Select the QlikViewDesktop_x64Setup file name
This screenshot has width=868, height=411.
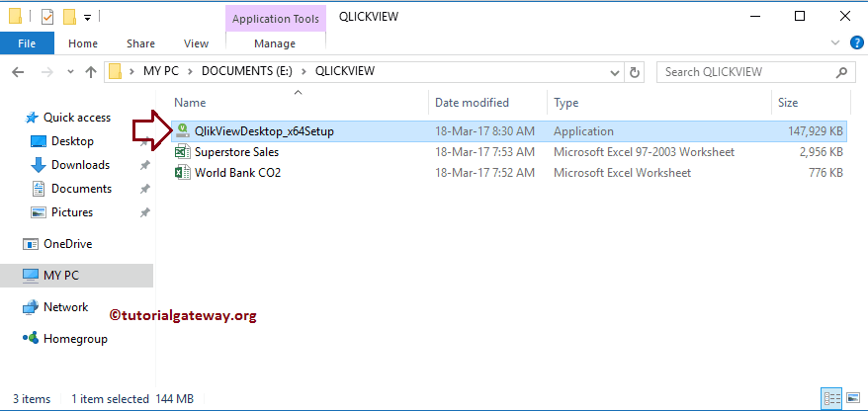(264, 131)
